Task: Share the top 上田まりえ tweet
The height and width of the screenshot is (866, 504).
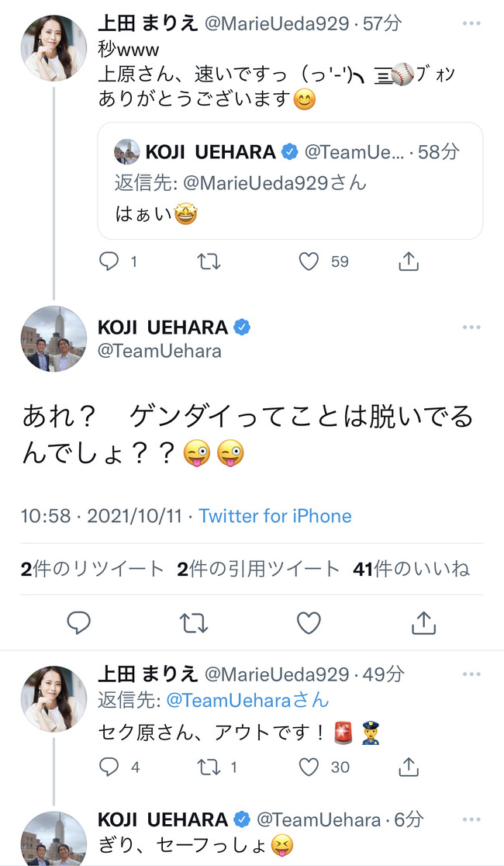Action: [x=409, y=262]
